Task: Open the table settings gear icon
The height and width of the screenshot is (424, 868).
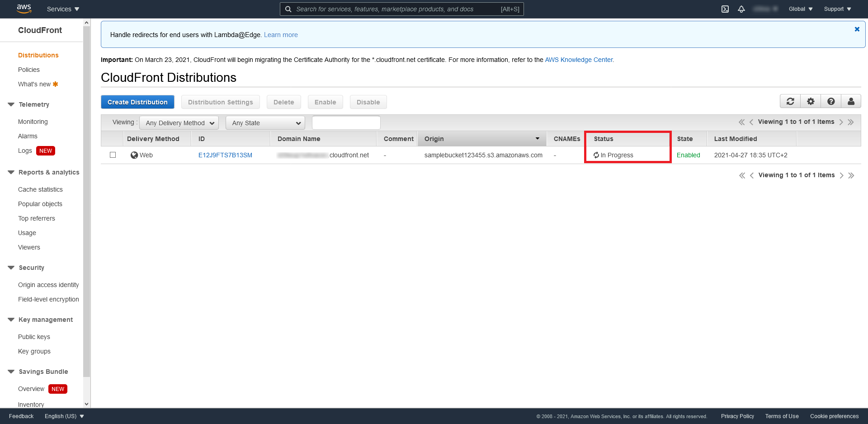Action: (811, 101)
